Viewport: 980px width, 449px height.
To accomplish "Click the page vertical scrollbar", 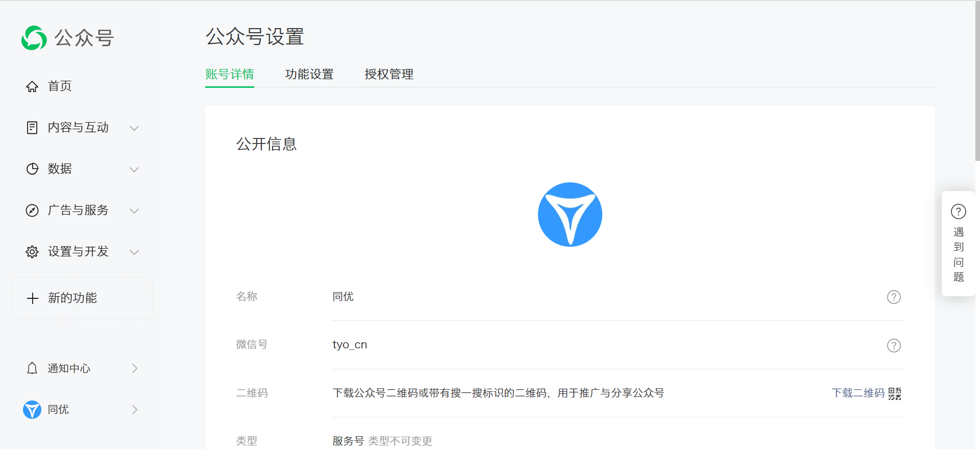I will pyautogui.click(x=977, y=82).
